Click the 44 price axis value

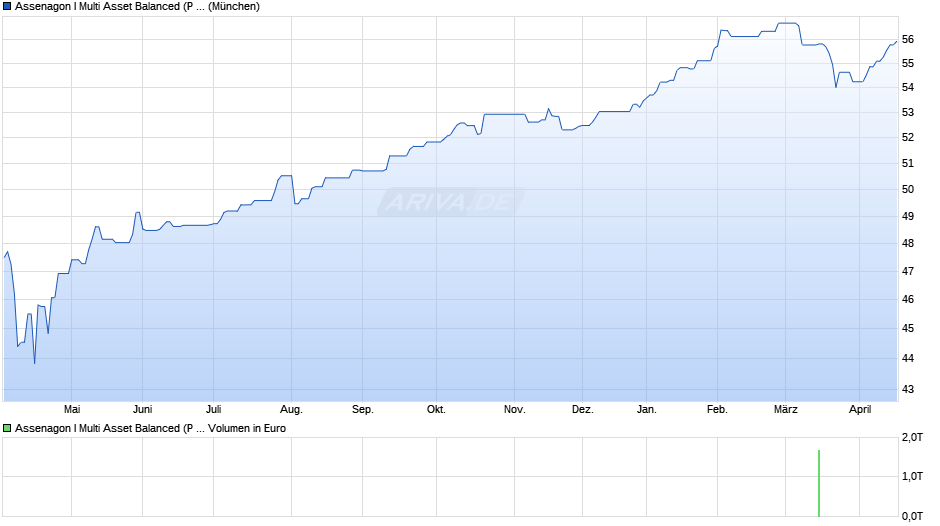coord(908,359)
